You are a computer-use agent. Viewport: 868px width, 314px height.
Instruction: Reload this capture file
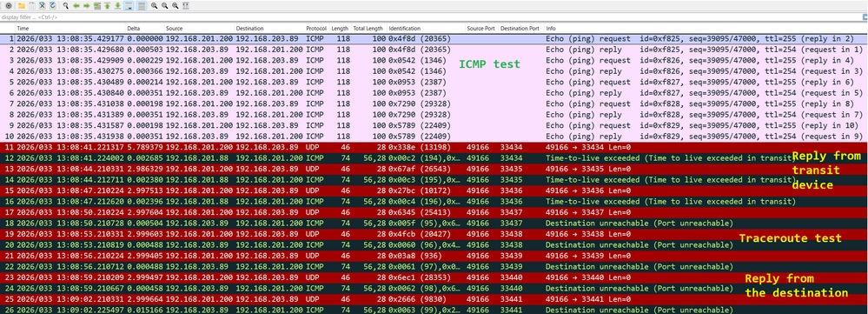point(53,5)
